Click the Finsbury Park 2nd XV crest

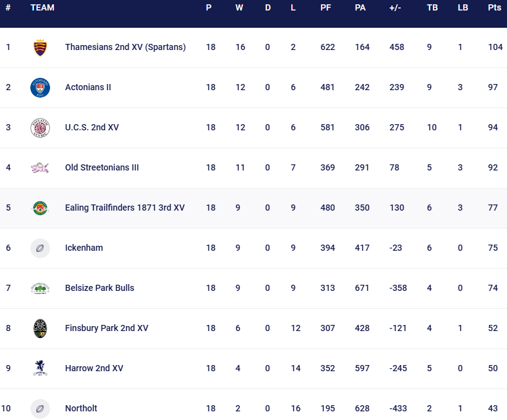point(40,328)
